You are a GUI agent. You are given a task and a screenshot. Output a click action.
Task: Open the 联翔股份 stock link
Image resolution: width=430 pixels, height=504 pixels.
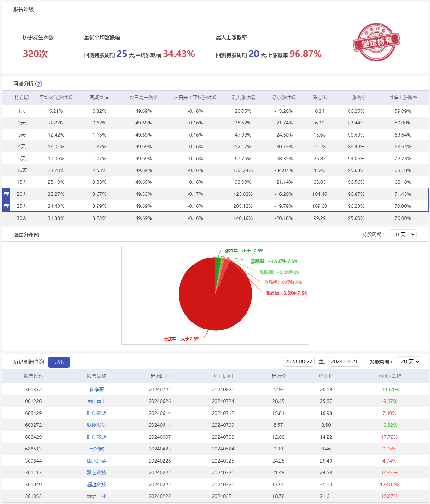coord(97,425)
